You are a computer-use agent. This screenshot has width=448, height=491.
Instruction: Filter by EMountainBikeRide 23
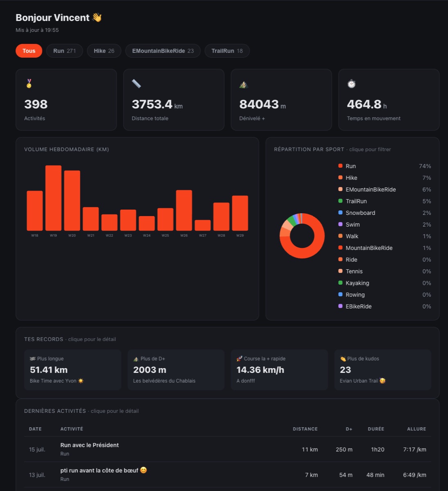163,51
